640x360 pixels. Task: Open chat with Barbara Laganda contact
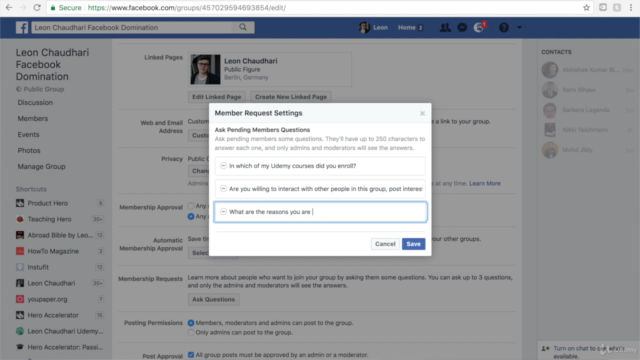[x=587, y=110]
